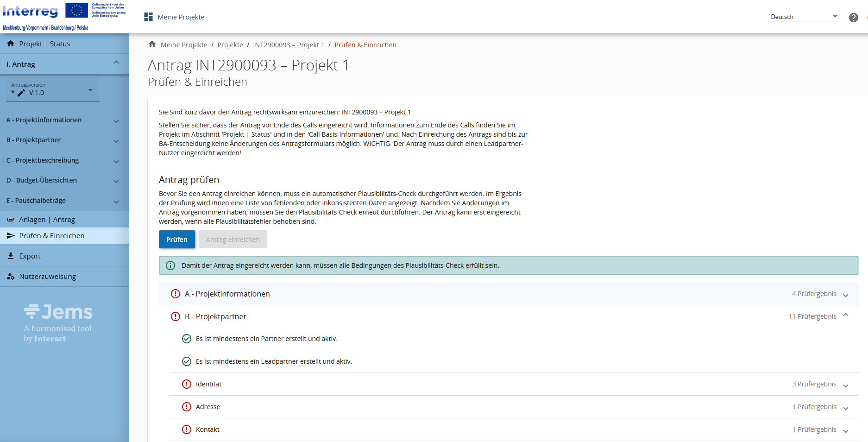Click the Meine Projekte dashboard grid icon
868x442 pixels.
coord(148,17)
